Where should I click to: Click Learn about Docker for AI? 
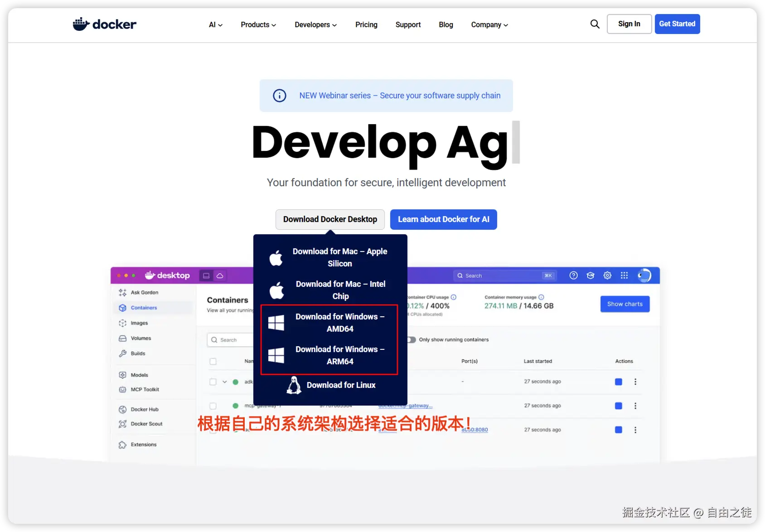click(443, 219)
